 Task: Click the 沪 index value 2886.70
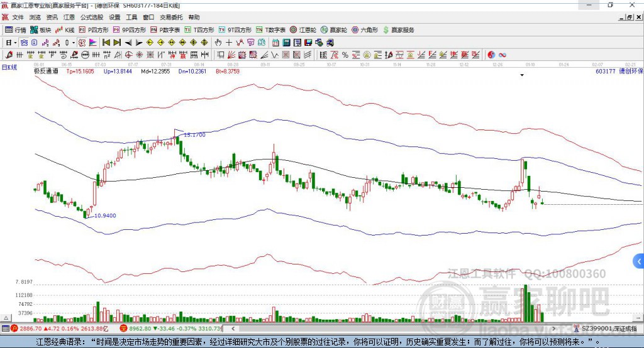[x=30, y=329]
